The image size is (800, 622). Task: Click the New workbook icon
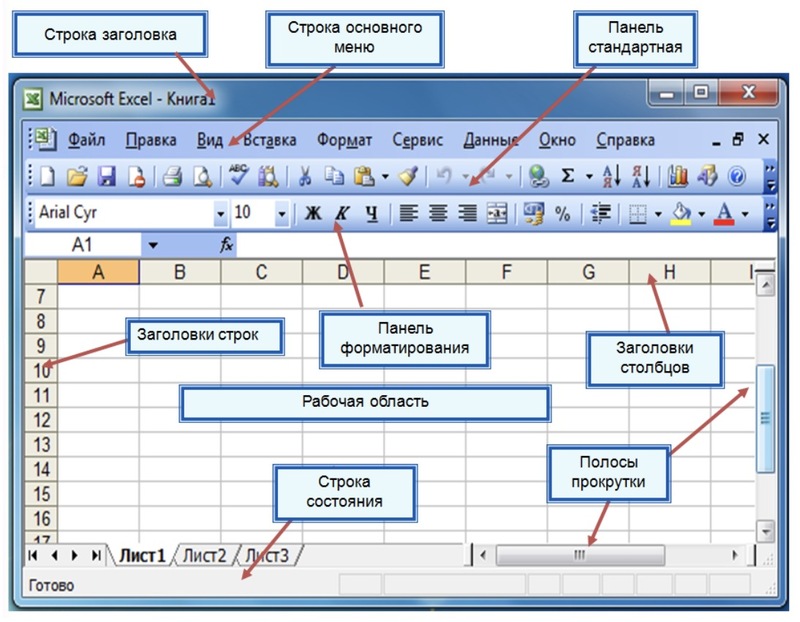47,177
